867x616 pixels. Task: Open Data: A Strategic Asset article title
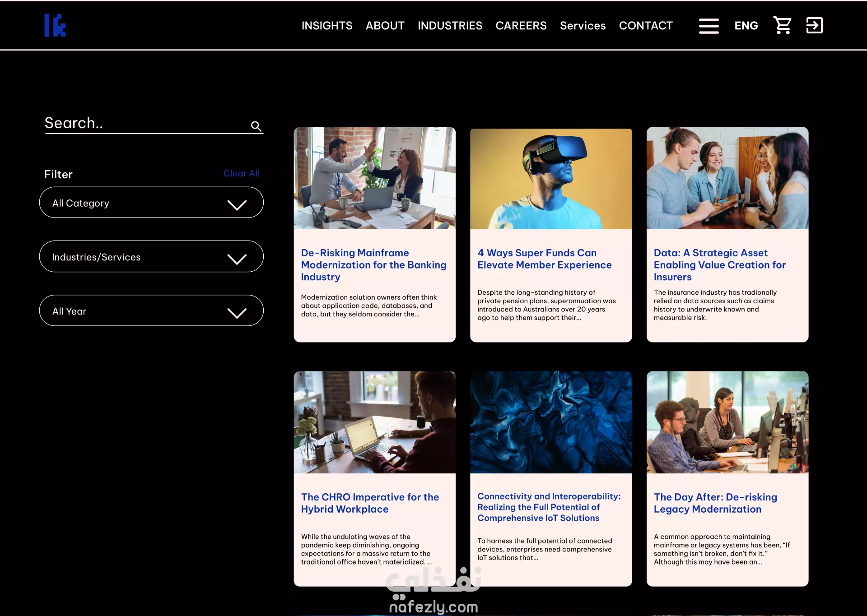[719, 265]
